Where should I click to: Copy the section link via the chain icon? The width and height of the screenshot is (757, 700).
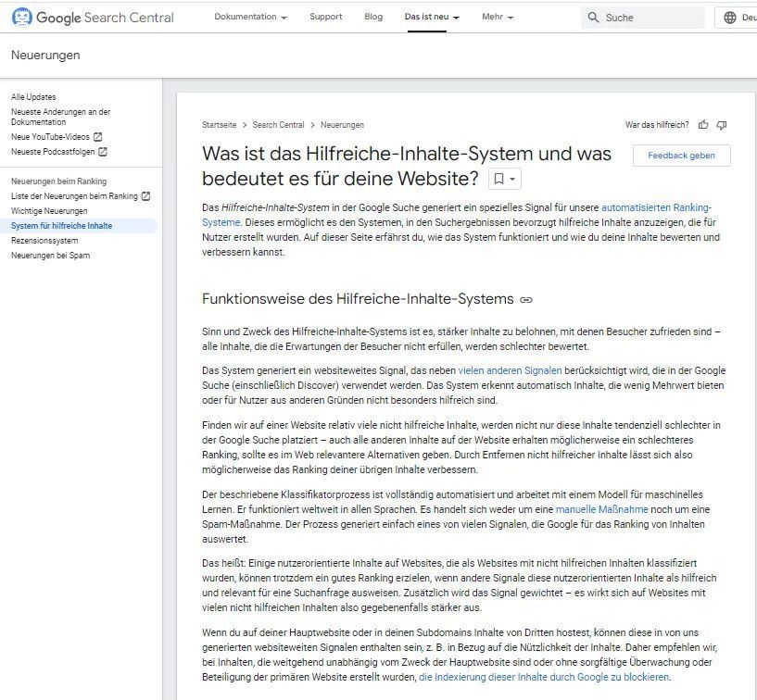(x=525, y=300)
